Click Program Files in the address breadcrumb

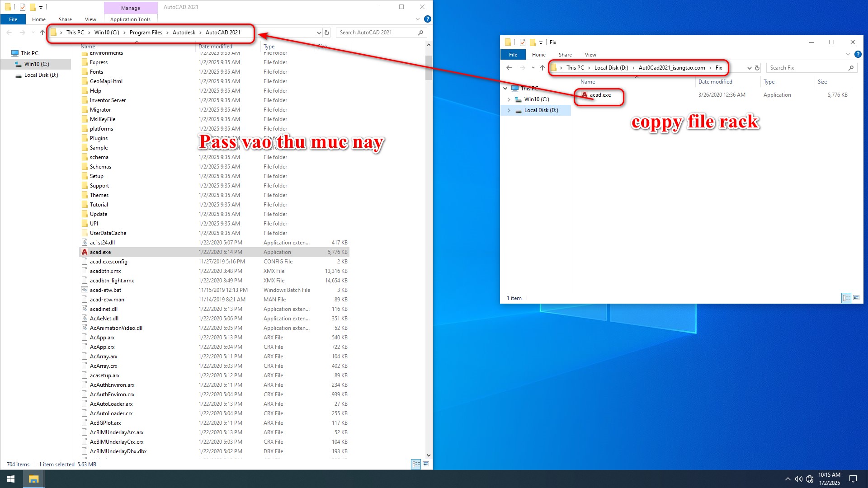(146, 33)
